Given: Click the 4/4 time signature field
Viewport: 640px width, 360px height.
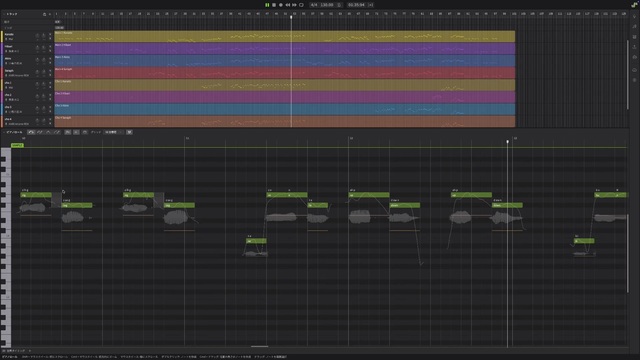Looking at the screenshot, I should (314, 5).
